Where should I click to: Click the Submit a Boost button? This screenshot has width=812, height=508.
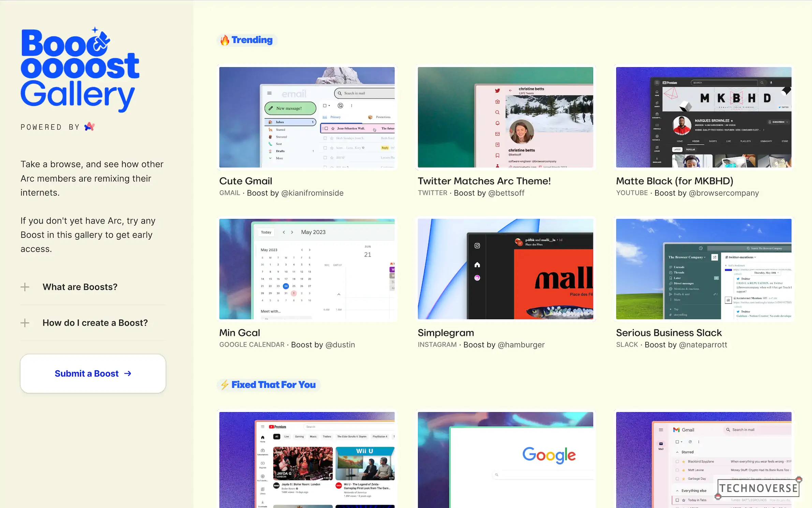[x=93, y=373]
